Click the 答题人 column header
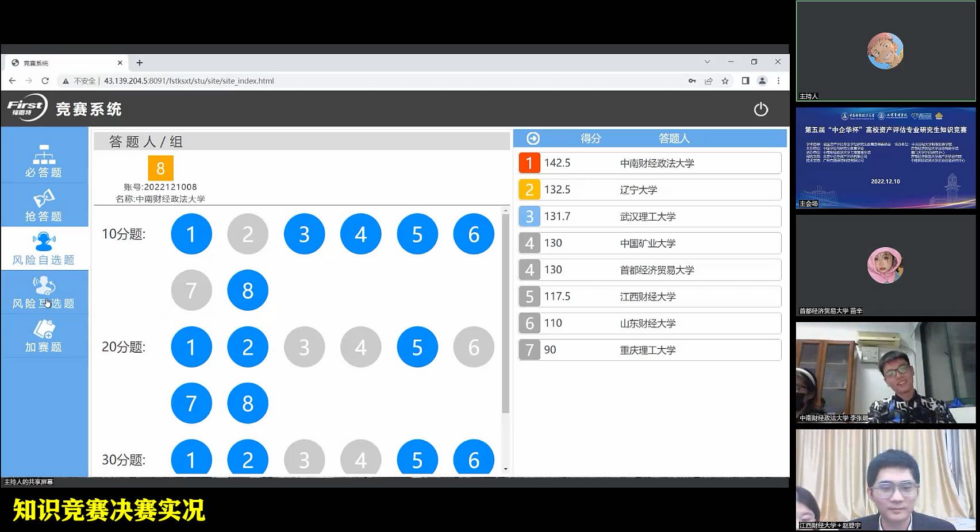 point(674,138)
